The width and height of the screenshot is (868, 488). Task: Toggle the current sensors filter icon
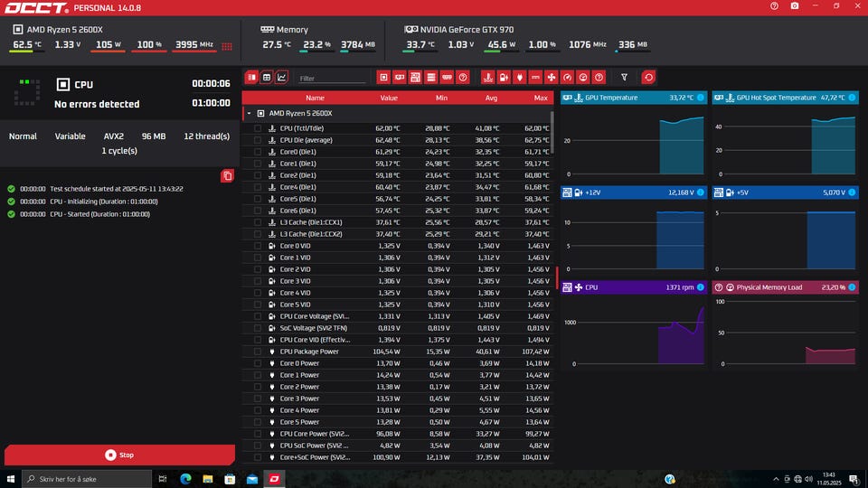(x=535, y=78)
